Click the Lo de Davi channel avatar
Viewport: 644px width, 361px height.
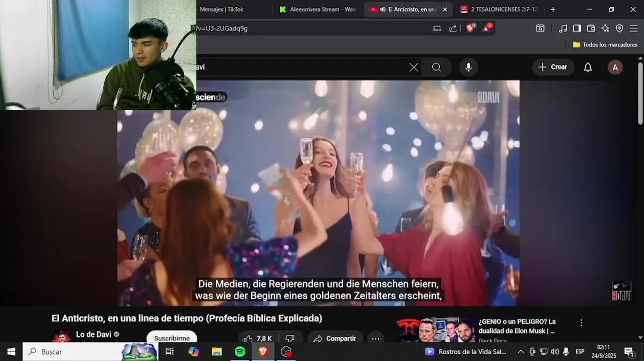(62, 336)
